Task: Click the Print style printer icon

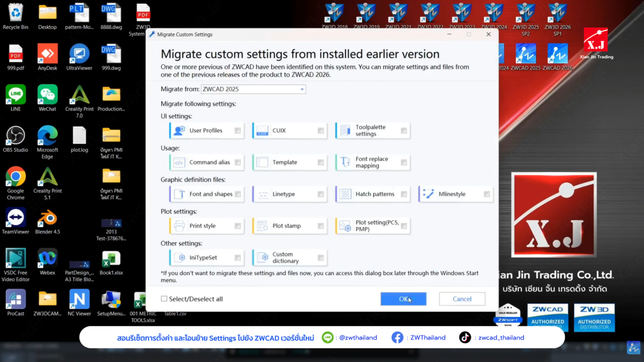Action: coord(179,226)
